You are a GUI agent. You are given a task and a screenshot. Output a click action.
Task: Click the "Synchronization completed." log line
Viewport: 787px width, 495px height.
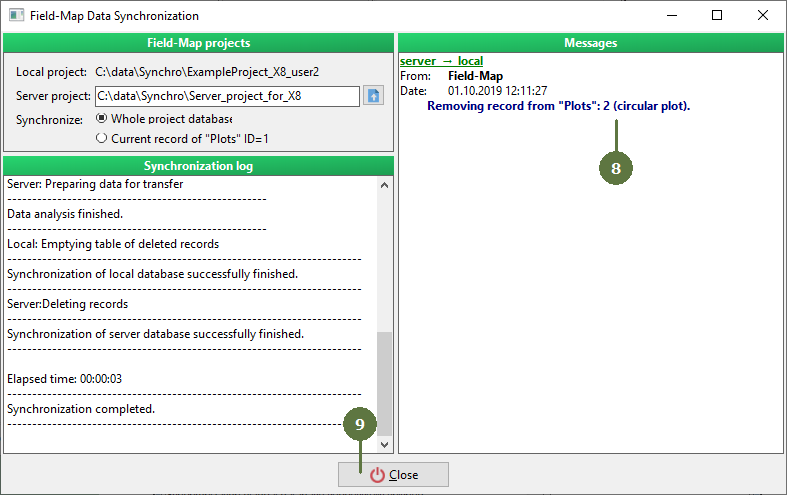click(81, 409)
